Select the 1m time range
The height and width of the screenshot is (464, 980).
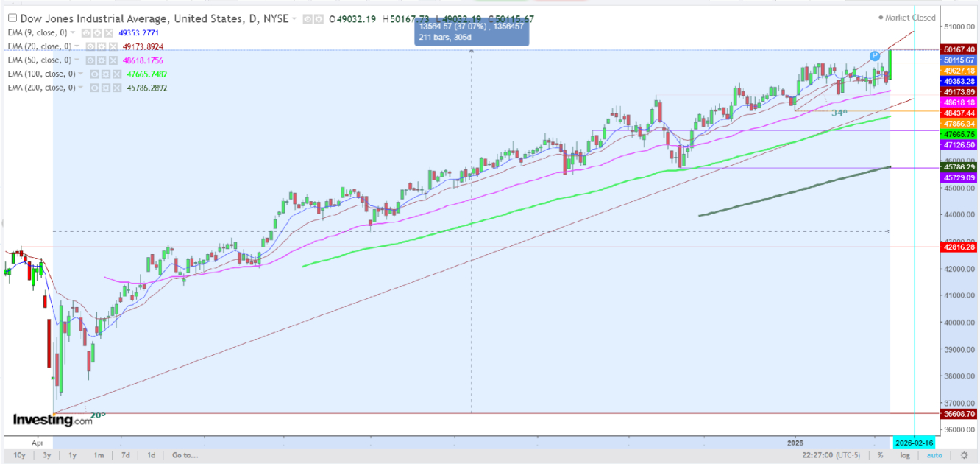click(98, 455)
